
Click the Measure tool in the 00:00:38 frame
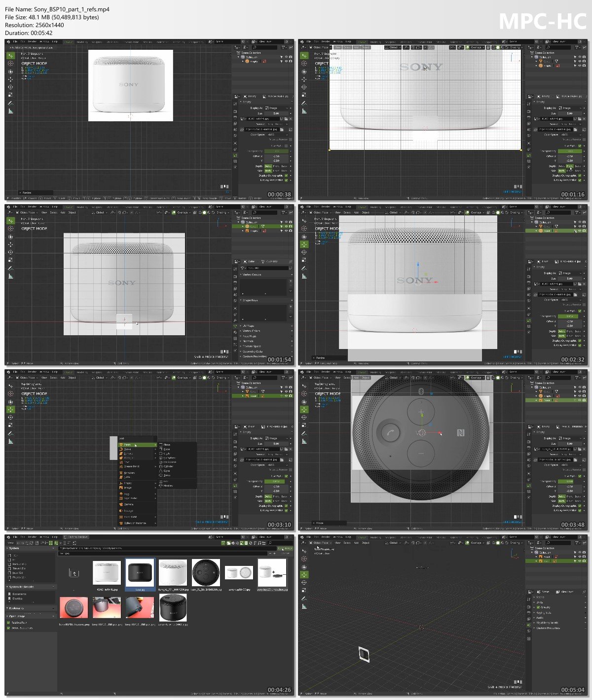coord(10,111)
